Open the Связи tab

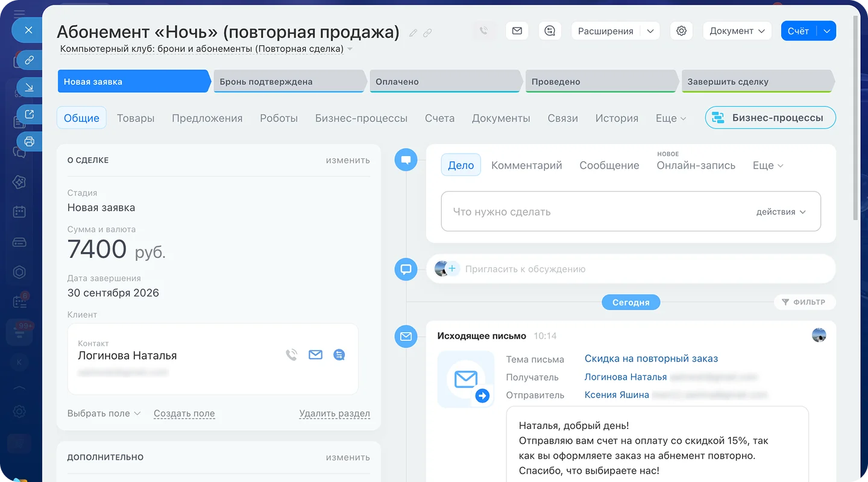point(563,118)
